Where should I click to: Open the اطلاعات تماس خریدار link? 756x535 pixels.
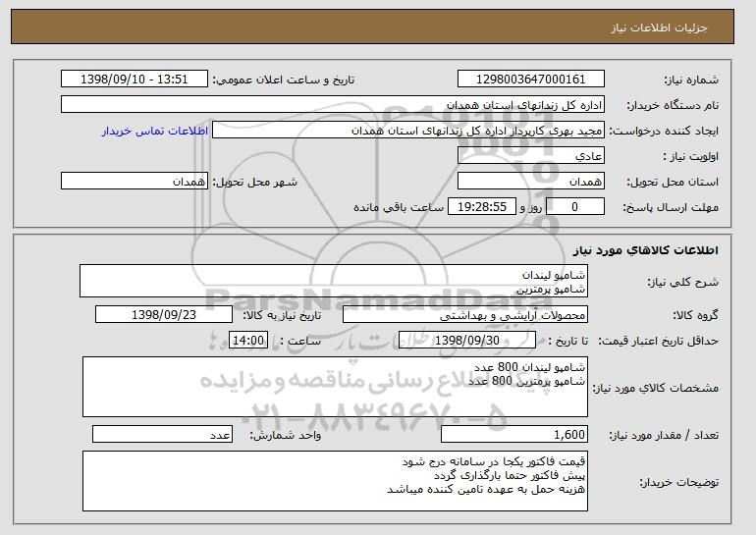(x=155, y=131)
